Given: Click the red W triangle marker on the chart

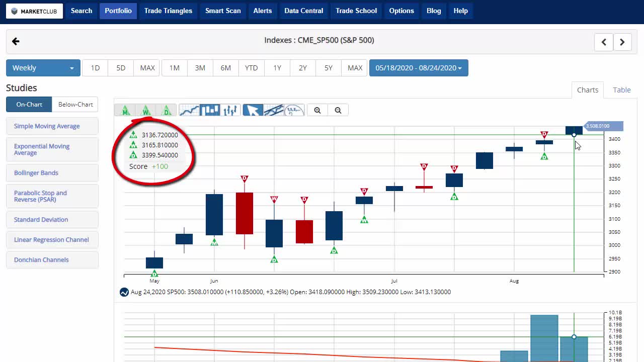Looking at the screenshot, I should (x=274, y=200).
